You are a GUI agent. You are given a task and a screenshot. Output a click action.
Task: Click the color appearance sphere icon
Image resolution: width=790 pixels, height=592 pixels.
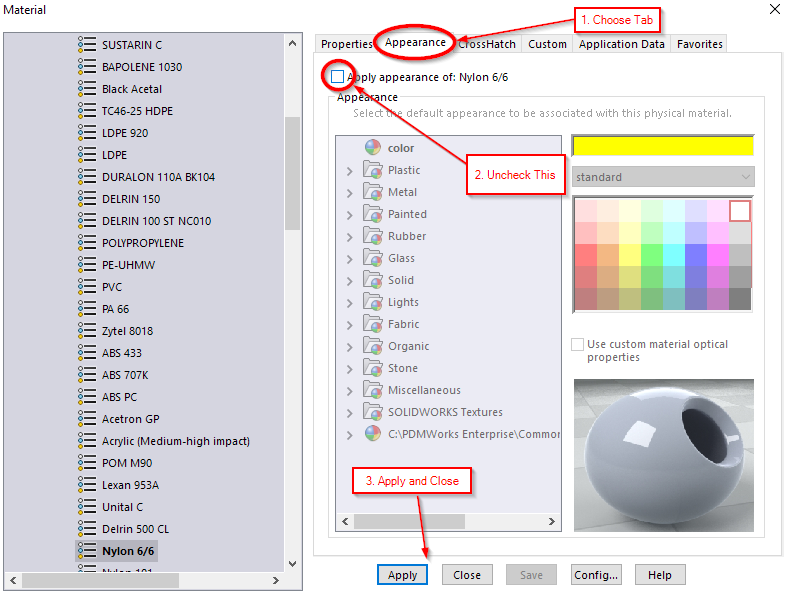[x=373, y=148]
